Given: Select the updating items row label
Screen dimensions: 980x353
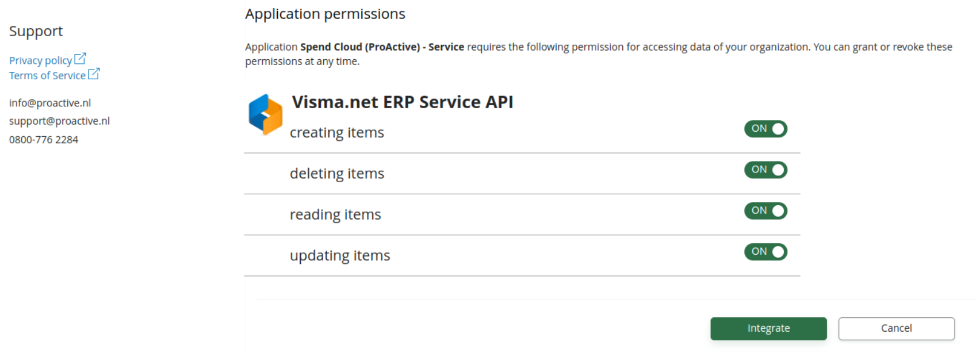Looking at the screenshot, I should 340,255.
